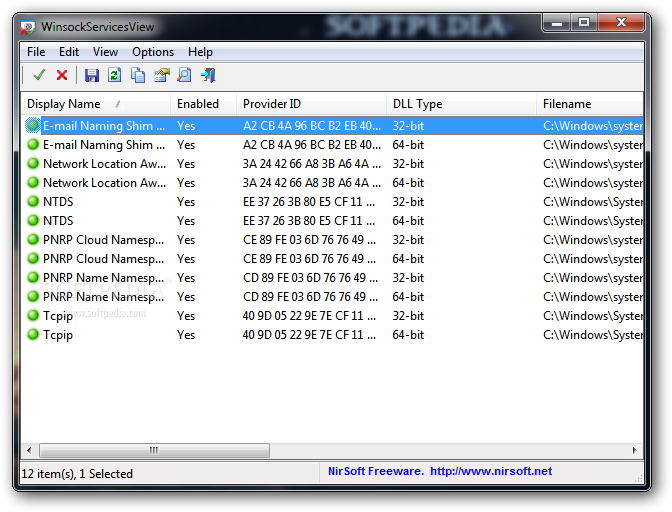The image size is (672, 512).
Task: Click the Refresh toolbar icon
Action: pos(114,75)
